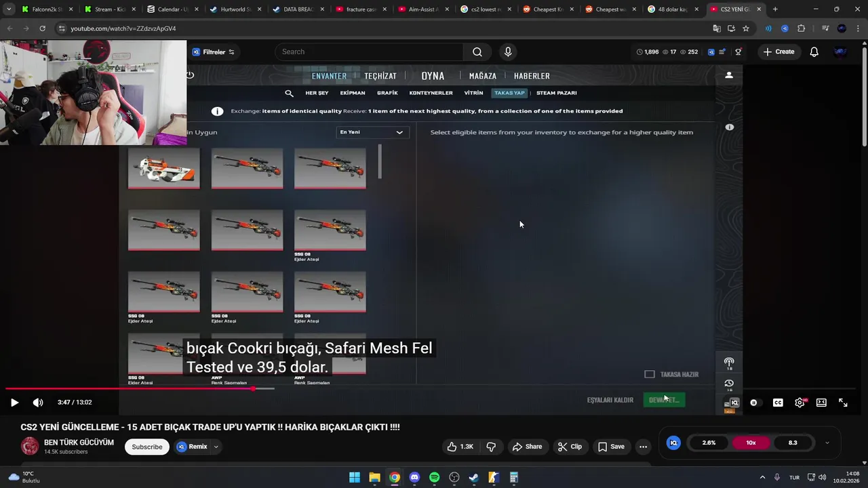Bookmark this page with the star icon
The height and width of the screenshot is (488, 868).
(746, 28)
